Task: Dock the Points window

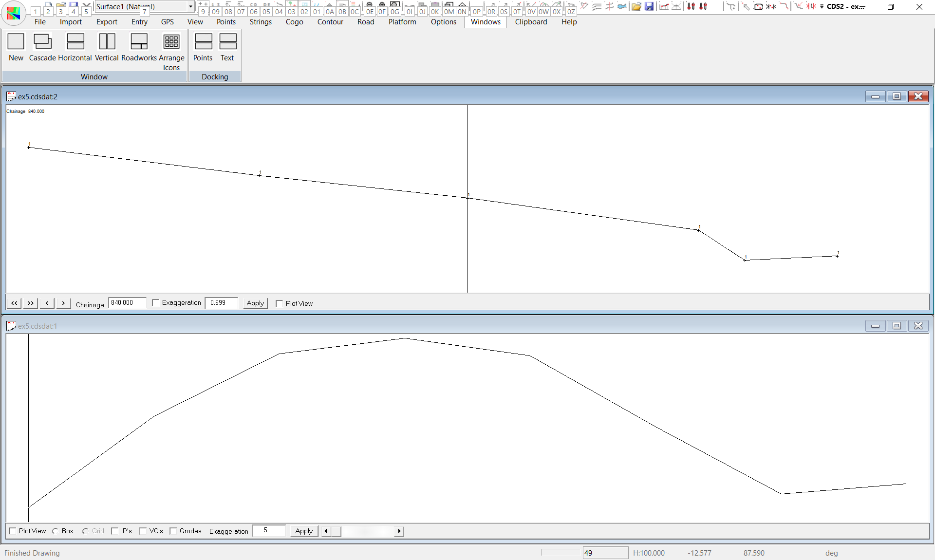Action: click(203, 42)
